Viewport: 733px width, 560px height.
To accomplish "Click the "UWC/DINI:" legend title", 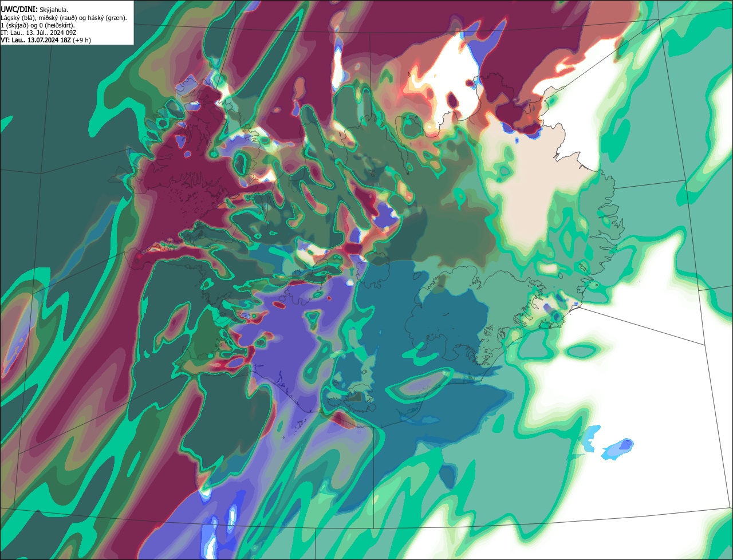I will pos(19,10).
